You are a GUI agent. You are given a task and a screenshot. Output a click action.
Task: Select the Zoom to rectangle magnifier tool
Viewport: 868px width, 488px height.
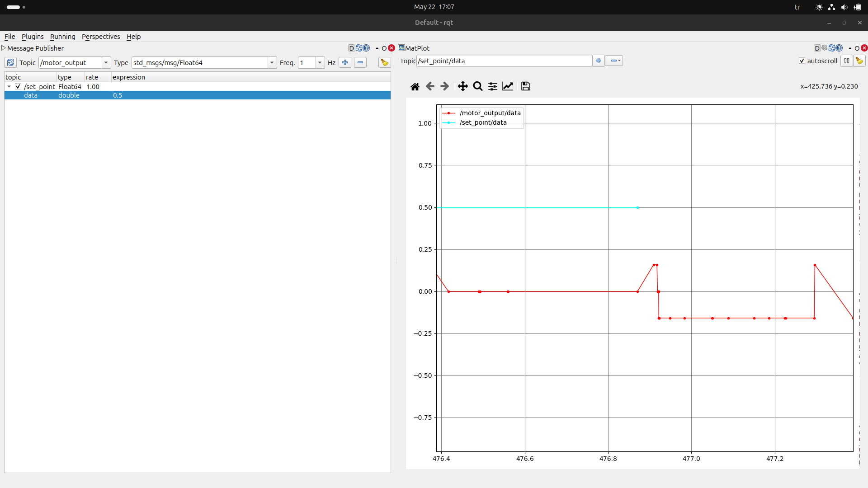tap(477, 86)
